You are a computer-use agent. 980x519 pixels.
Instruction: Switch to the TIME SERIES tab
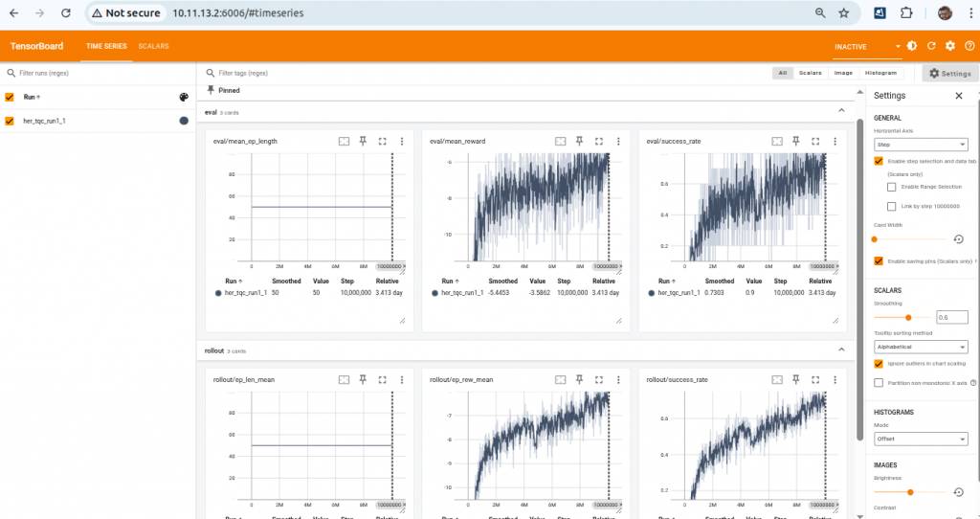[x=106, y=46]
